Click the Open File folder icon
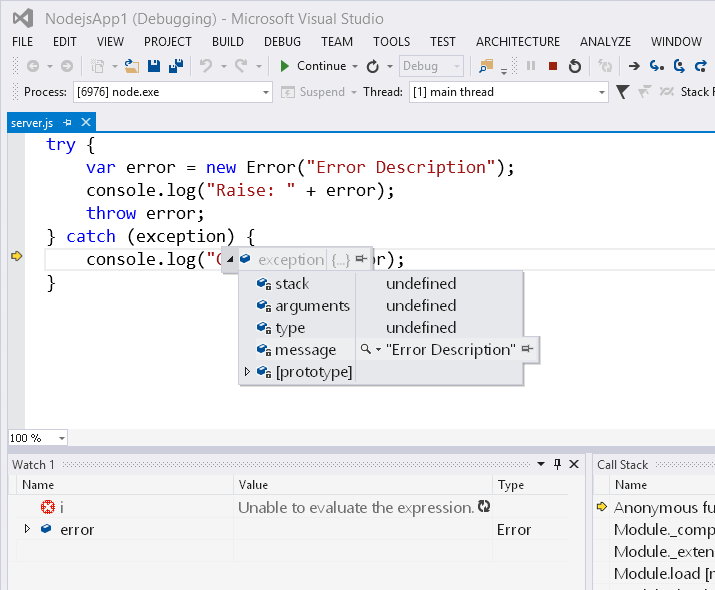The height and width of the screenshot is (590, 715). pos(132,66)
